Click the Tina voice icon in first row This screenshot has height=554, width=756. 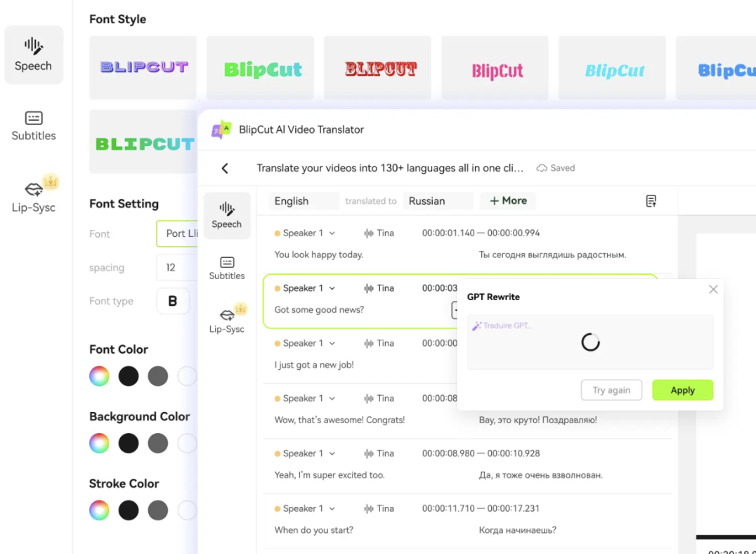click(x=369, y=233)
